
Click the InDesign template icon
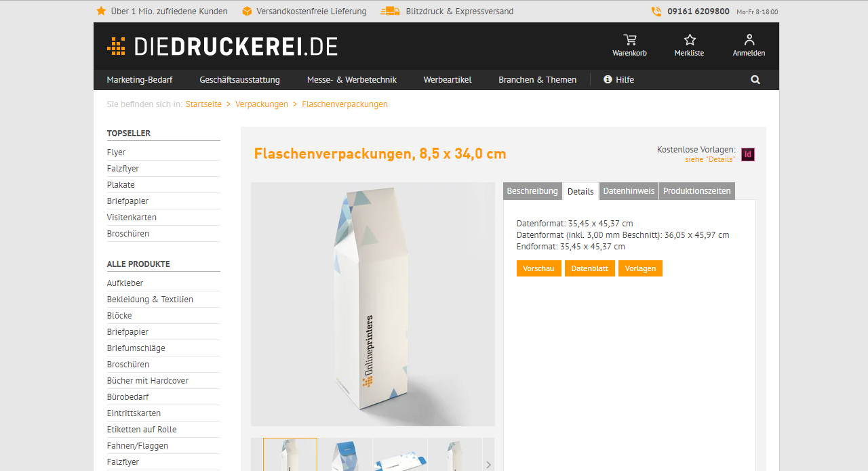[x=748, y=155]
